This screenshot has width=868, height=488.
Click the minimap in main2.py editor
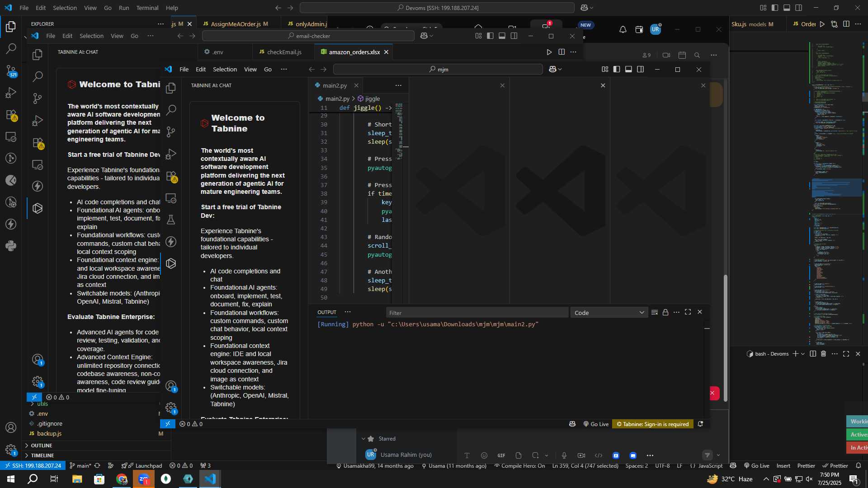pyautogui.click(x=399, y=131)
